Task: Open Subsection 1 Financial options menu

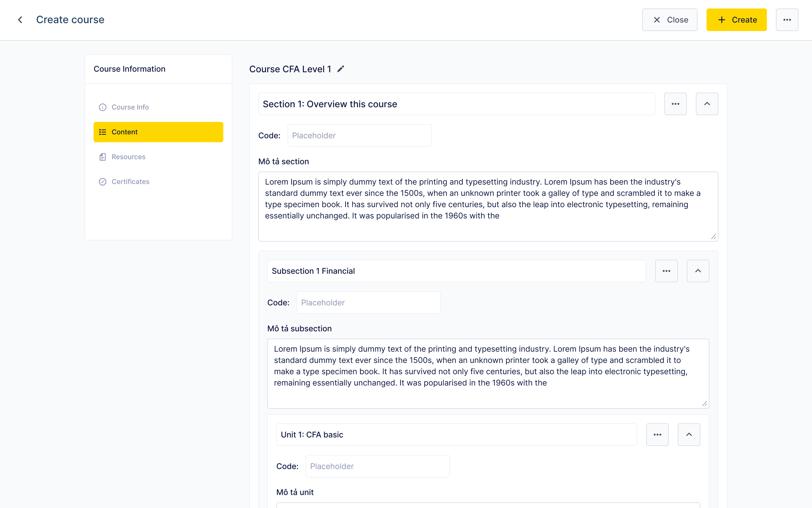Action: 667,271
